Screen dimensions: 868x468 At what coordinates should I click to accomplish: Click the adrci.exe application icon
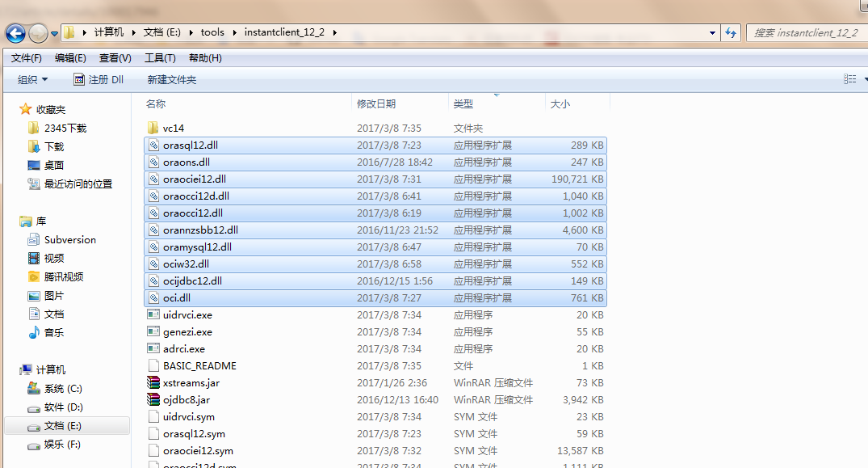[153, 349]
